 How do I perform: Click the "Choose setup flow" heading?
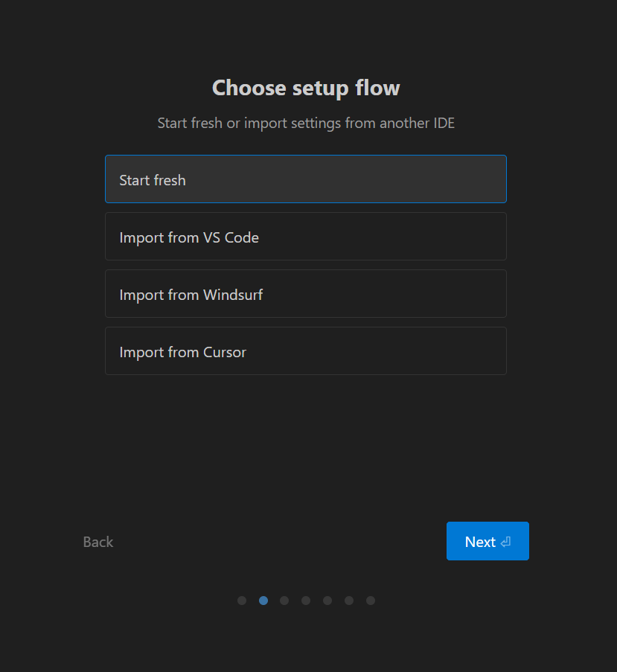pos(306,88)
